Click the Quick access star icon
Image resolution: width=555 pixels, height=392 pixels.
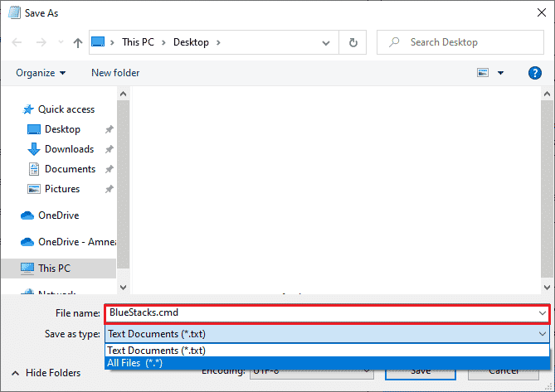point(28,109)
